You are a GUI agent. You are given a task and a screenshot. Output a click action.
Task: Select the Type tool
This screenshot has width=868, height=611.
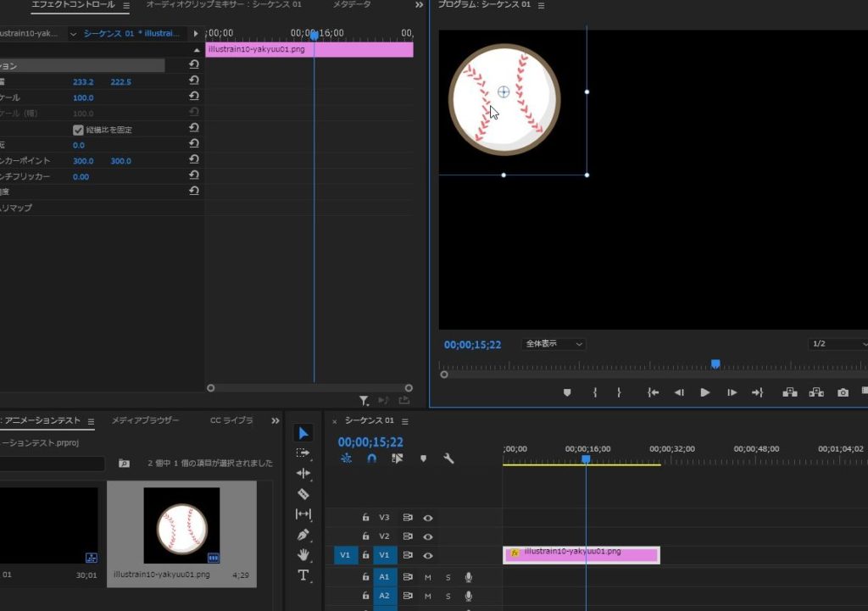point(303,575)
